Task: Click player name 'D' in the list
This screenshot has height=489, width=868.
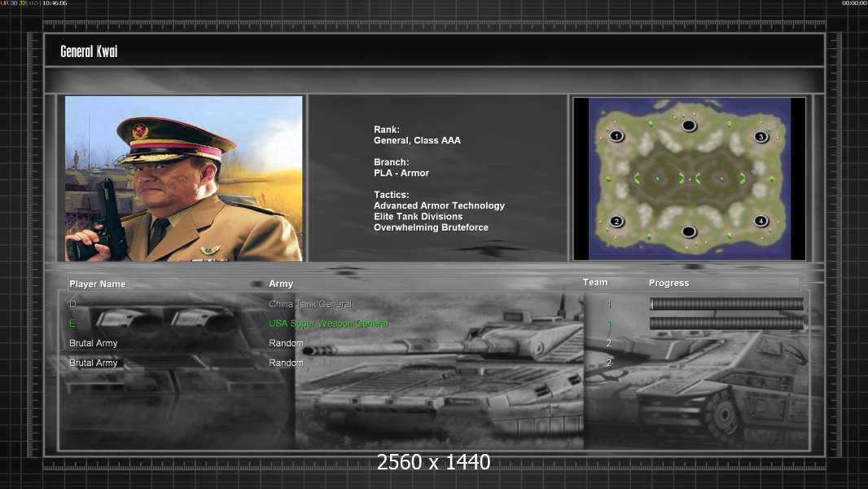Action: (x=72, y=304)
